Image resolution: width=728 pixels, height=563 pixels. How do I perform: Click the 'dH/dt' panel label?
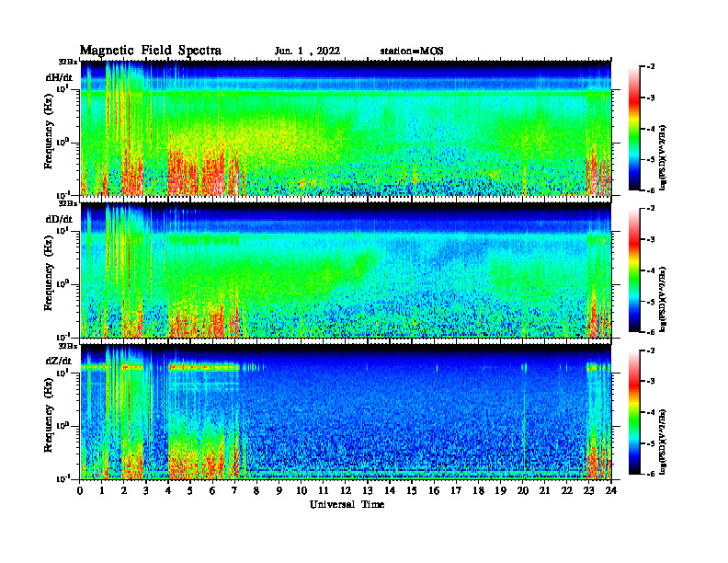(59, 77)
